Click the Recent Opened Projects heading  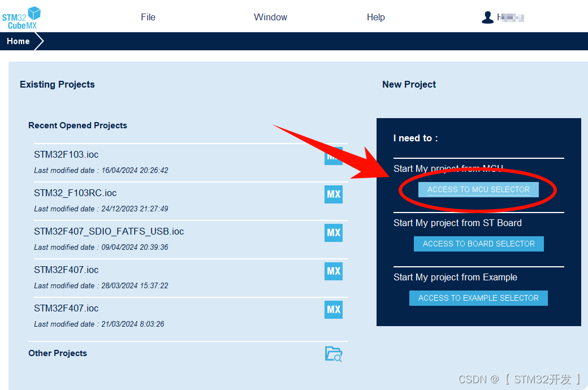77,125
